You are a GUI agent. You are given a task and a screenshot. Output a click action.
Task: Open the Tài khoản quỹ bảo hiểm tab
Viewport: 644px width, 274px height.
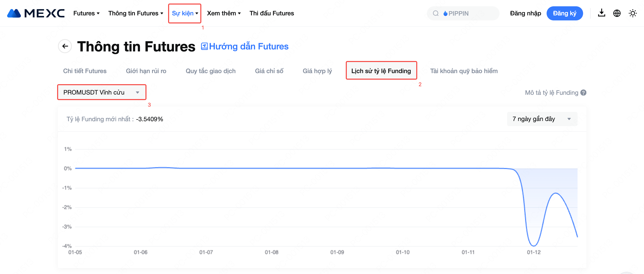[464, 71]
